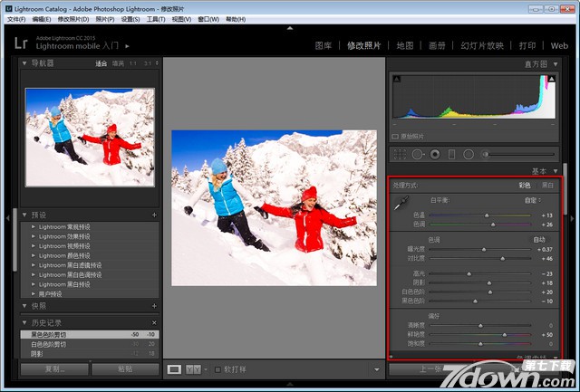This screenshot has width=580, height=392.
Task: Click the right panel vertical scrollbar
Action: (x=565, y=189)
